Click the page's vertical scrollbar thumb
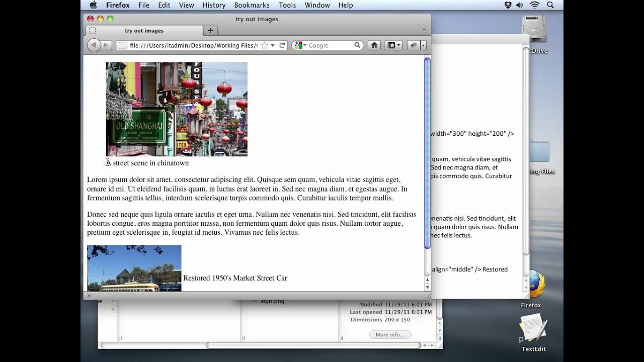644x362 pixels. click(x=427, y=153)
